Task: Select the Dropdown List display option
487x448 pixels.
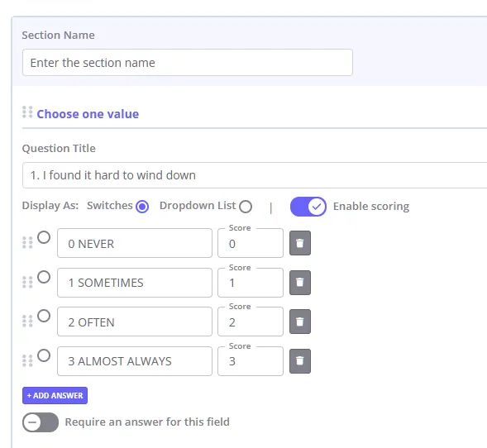Action: click(x=246, y=207)
